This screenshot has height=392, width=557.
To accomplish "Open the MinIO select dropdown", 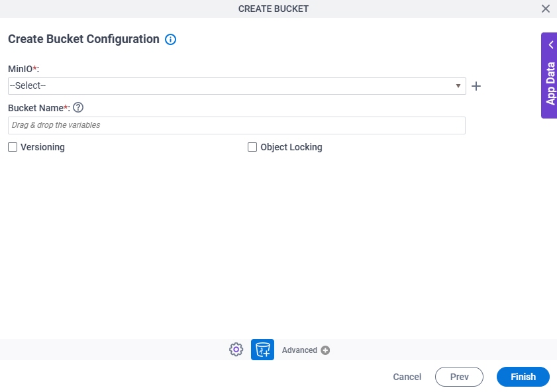I will [x=237, y=86].
